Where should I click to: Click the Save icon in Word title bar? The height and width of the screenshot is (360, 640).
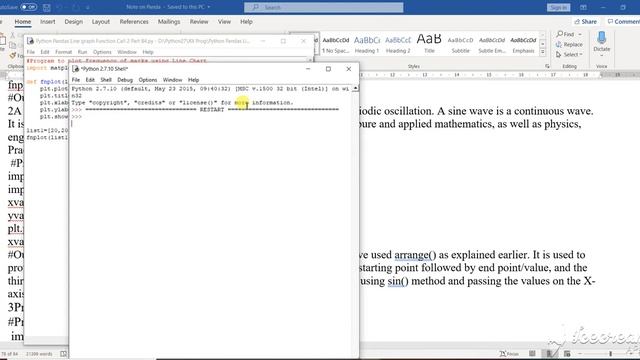click(47, 7)
